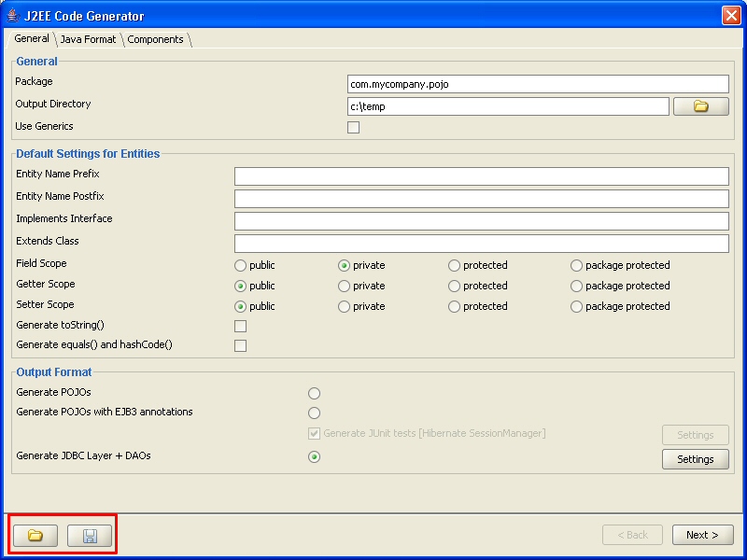Enable the Generate toString() checkbox

(x=240, y=326)
